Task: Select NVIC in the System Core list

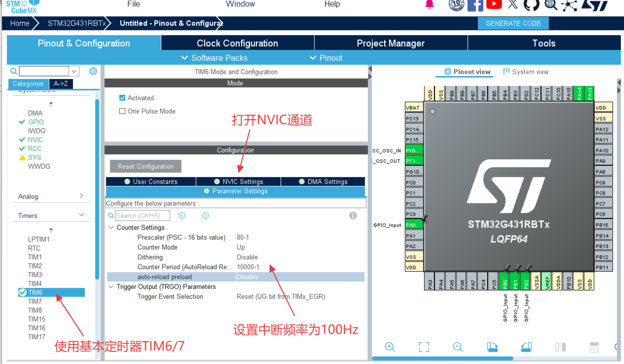Action: pyautogui.click(x=36, y=140)
